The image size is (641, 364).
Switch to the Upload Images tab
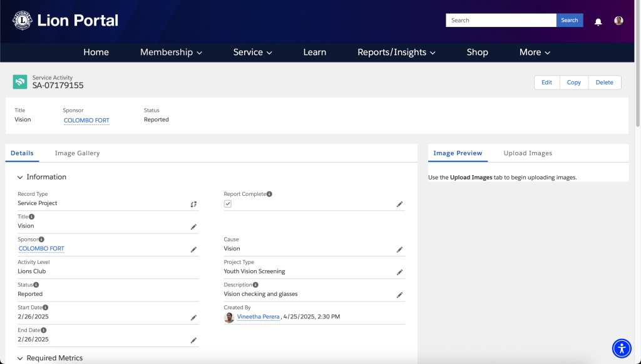click(528, 153)
